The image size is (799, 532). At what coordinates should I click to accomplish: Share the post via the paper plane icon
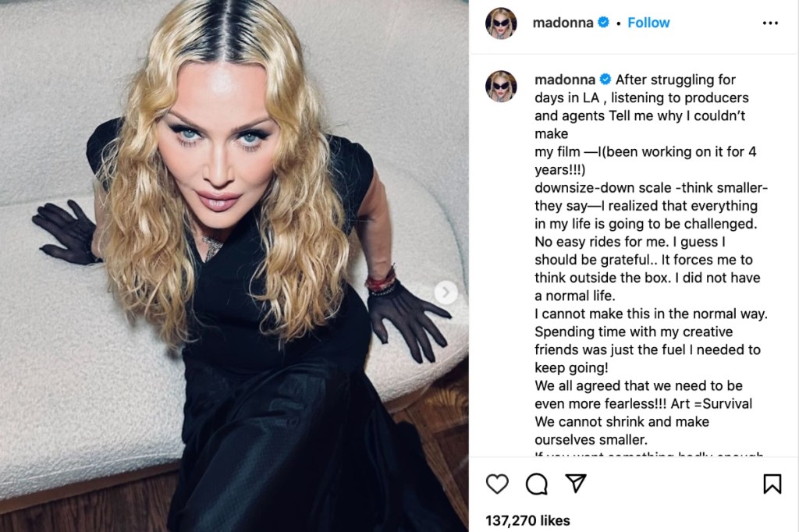pyautogui.click(x=576, y=483)
